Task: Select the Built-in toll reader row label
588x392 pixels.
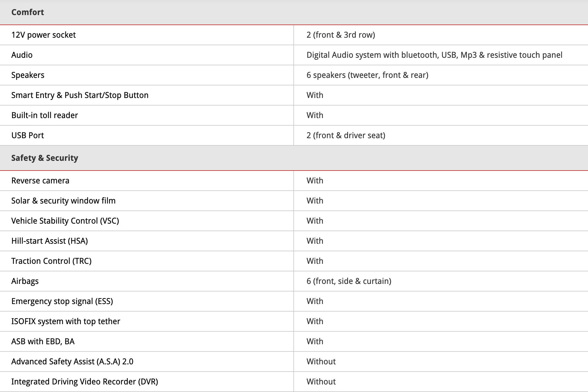Action: pyautogui.click(x=45, y=115)
